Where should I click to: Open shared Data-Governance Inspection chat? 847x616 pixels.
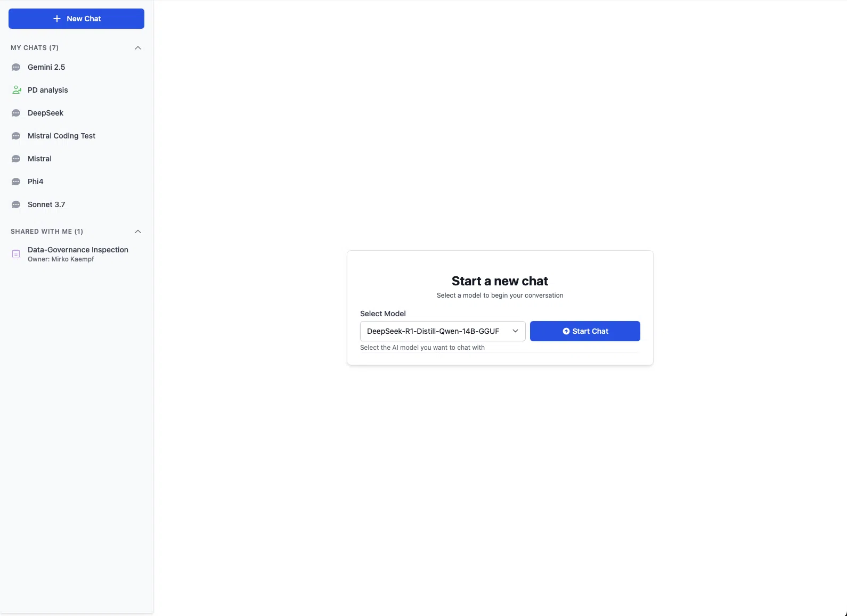[78, 250]
